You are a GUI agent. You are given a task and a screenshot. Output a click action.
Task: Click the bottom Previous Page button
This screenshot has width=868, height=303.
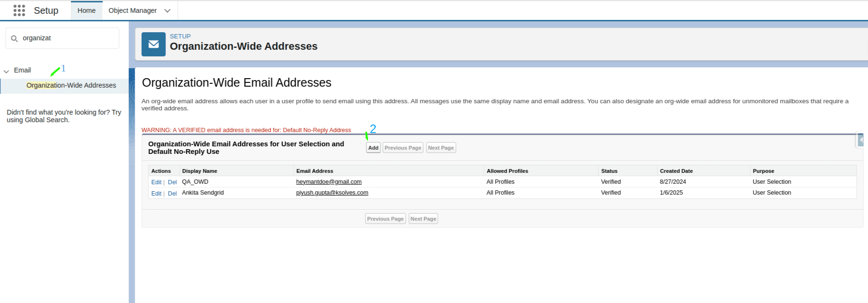(x=385, y=219)
